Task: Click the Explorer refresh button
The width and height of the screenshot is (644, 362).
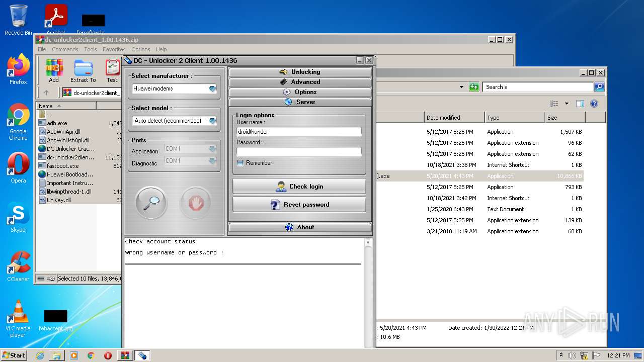Action: coord(474,87)
